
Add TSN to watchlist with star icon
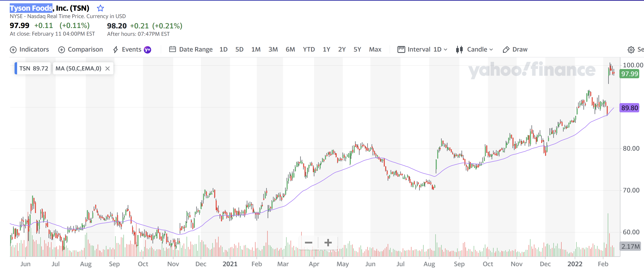point(100,8)
